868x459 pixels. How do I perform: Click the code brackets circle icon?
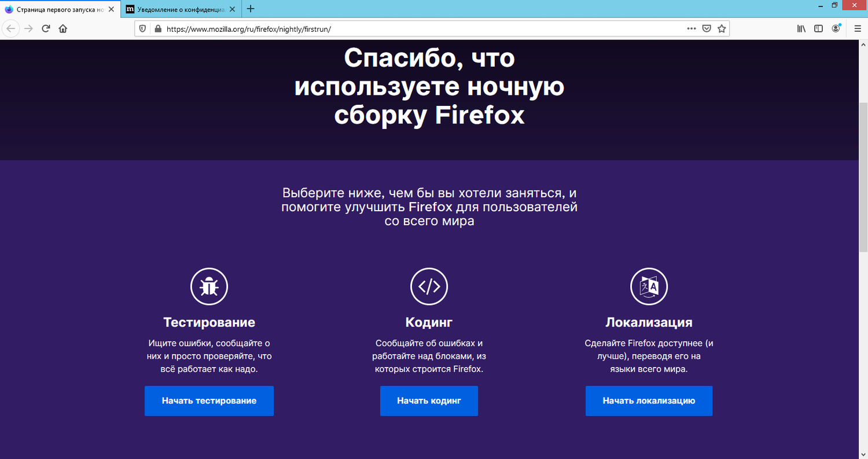point(429,286)
